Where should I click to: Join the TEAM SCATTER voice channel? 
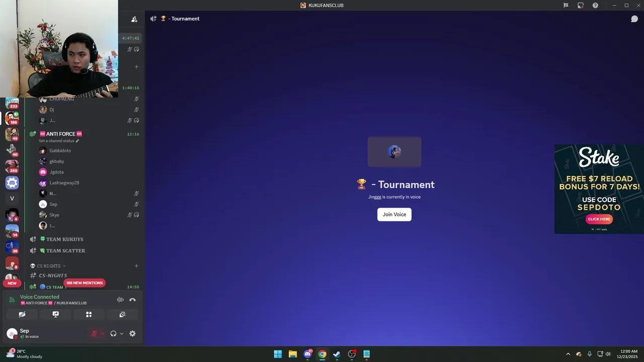62,250
